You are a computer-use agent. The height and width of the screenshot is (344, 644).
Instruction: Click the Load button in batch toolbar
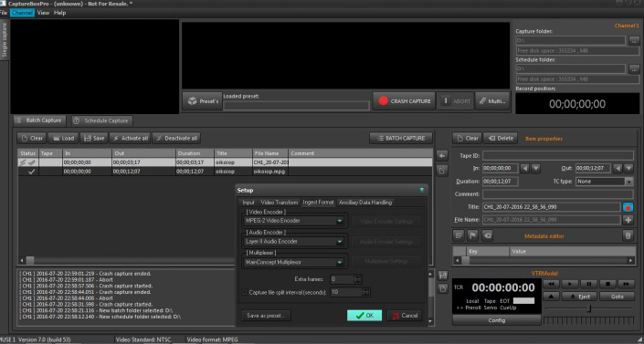[x=63, y=139]
